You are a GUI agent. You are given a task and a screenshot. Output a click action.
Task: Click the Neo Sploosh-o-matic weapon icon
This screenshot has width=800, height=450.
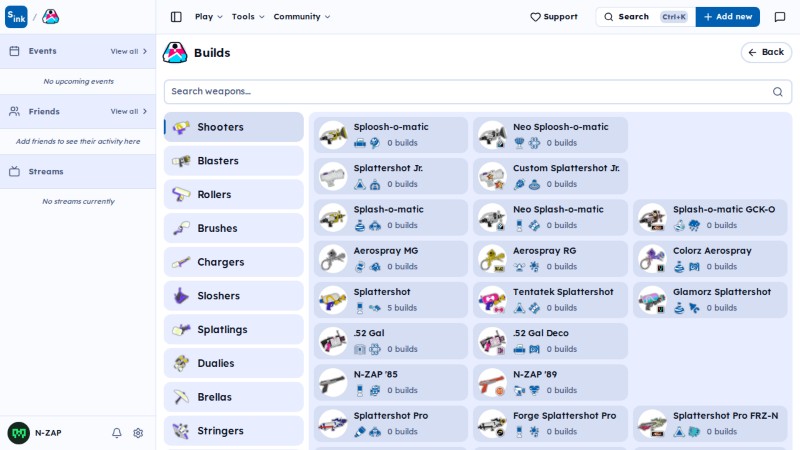click(492, 135)
